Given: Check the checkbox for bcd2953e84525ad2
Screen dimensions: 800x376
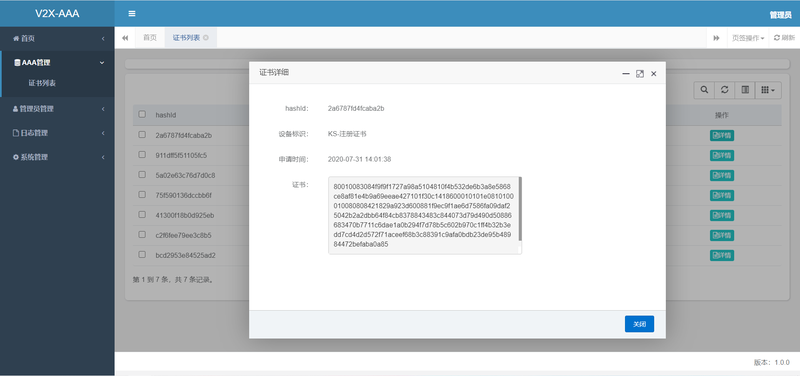Looking at the screenshot, I should click(142, 254).
